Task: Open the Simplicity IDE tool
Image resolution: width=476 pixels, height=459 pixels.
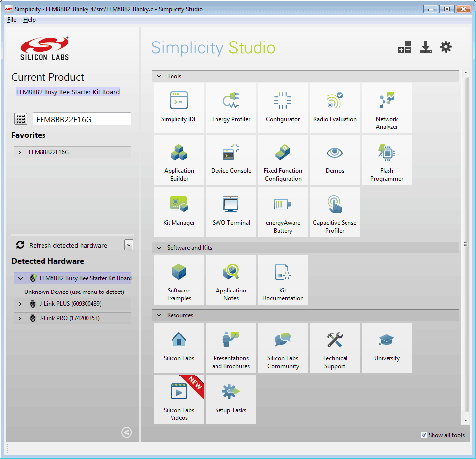Action: [179, 108]
